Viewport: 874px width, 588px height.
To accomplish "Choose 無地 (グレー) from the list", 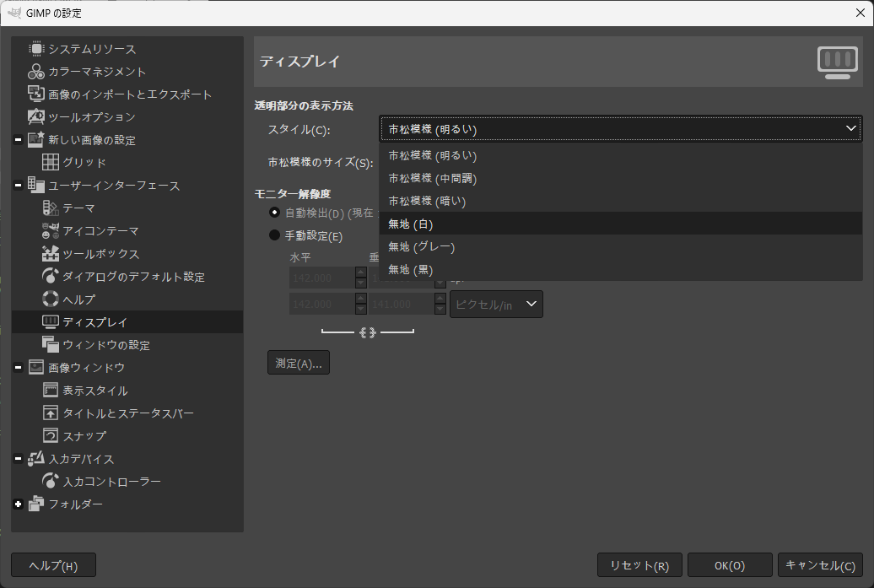I will pyautogui.click(x=620, y=246).
